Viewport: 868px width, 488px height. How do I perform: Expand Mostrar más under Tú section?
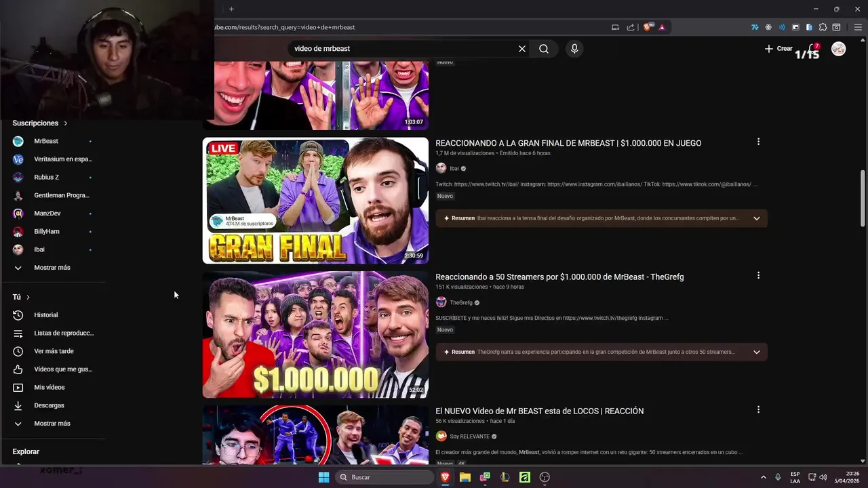click(x=53, y=424)
